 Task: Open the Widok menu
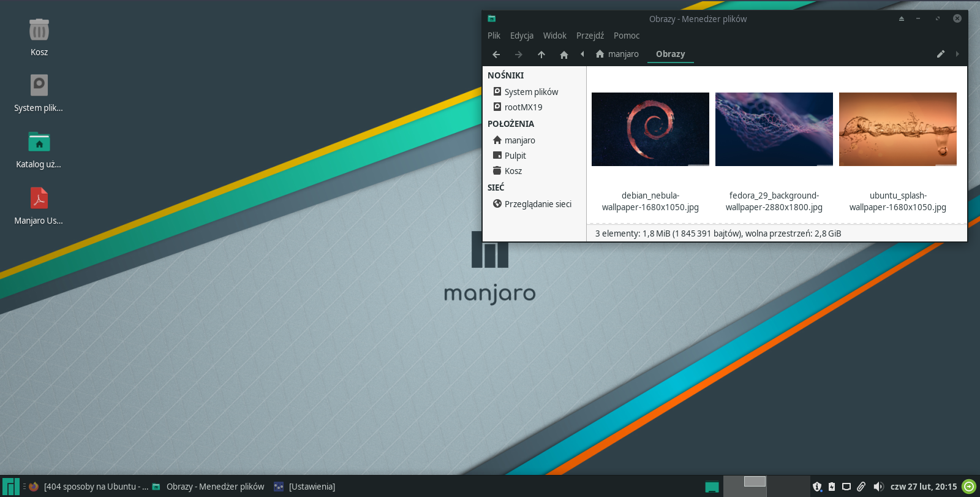pos(555,36)
